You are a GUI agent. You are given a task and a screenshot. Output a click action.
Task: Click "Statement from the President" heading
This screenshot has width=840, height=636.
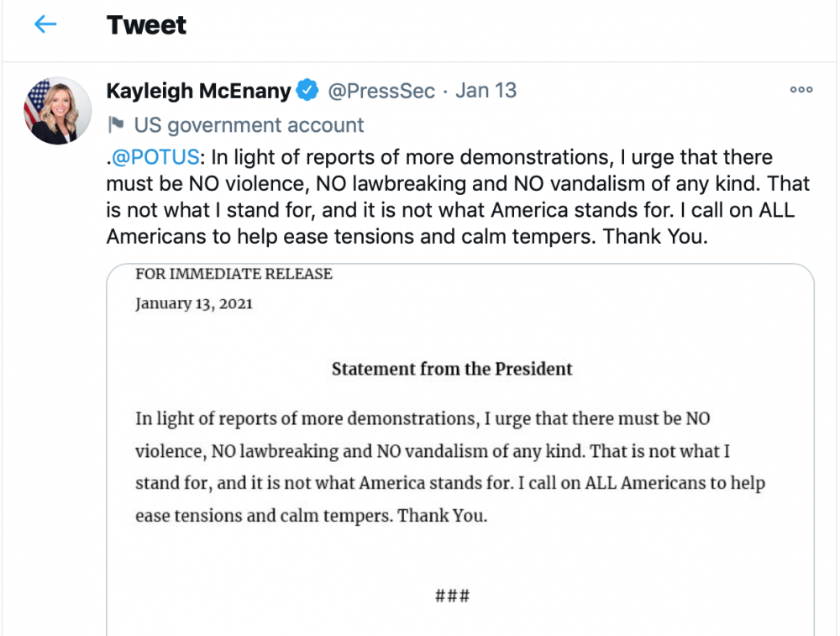click(x=452, y=369)
